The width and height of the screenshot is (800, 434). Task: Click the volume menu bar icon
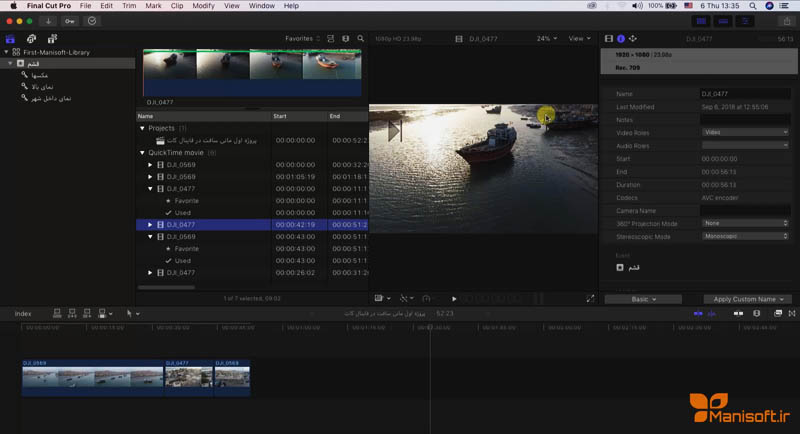[x=637, y=6]
